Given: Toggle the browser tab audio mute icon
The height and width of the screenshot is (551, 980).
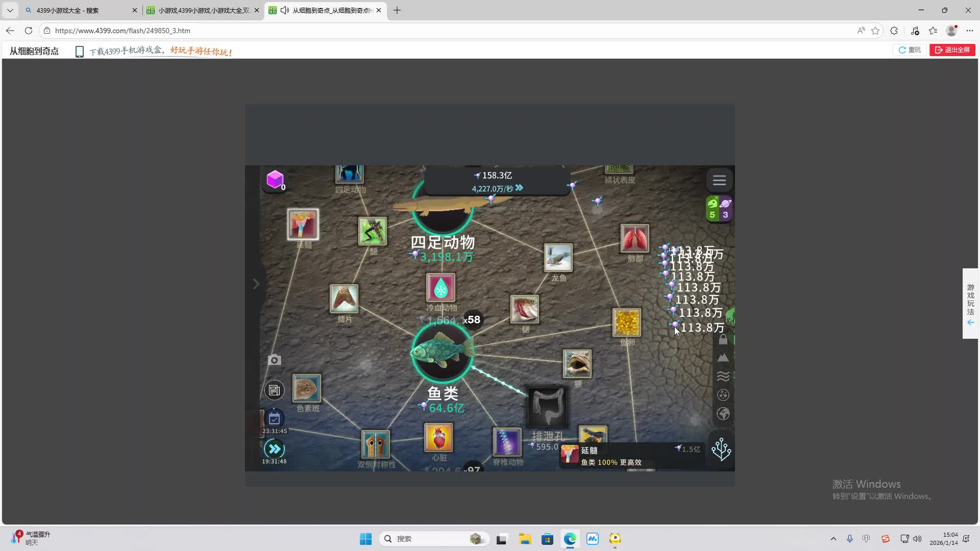Looking at the screenshot, I should [285, 10].
